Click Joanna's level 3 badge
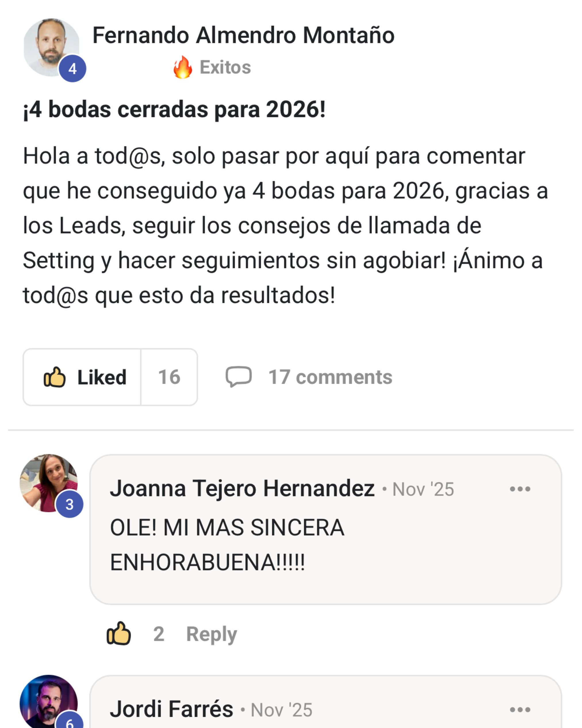This screenshot has width=582, height=728. pyautogui.click(x=70, y=505)
